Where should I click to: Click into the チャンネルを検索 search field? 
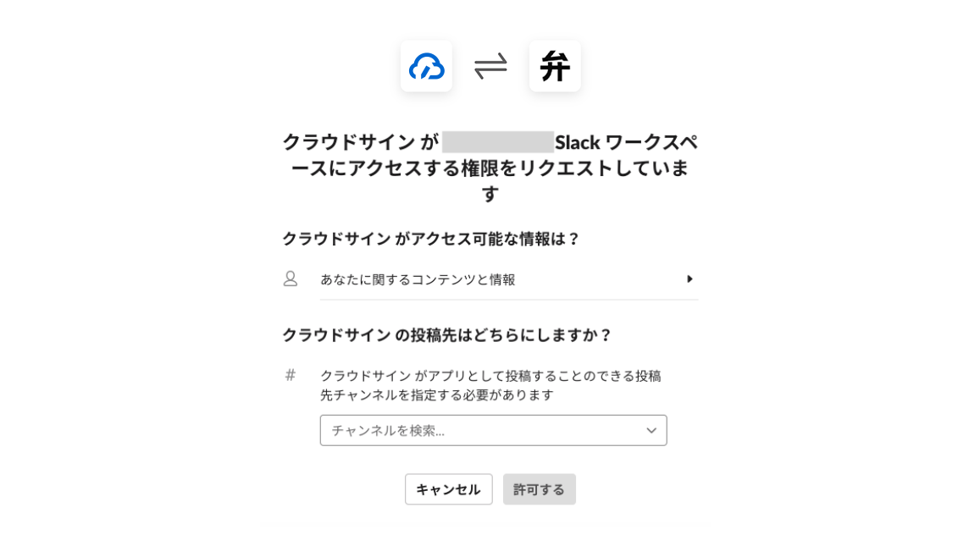coord(493,430)
